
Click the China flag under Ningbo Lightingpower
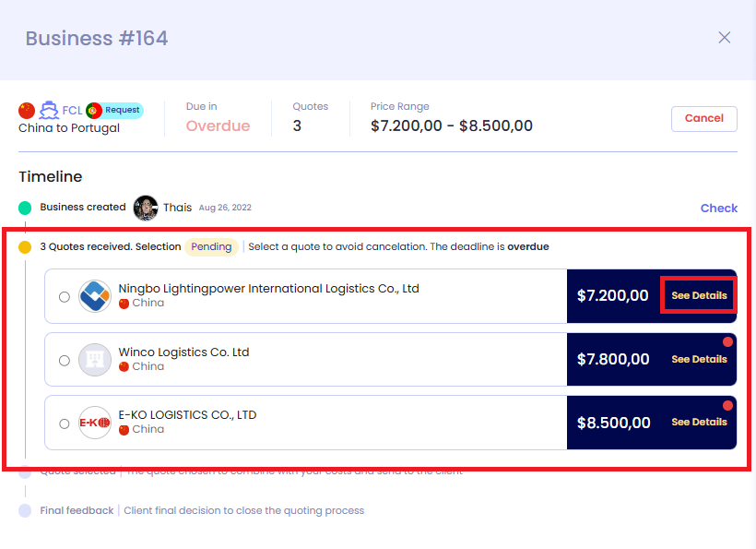124,304
